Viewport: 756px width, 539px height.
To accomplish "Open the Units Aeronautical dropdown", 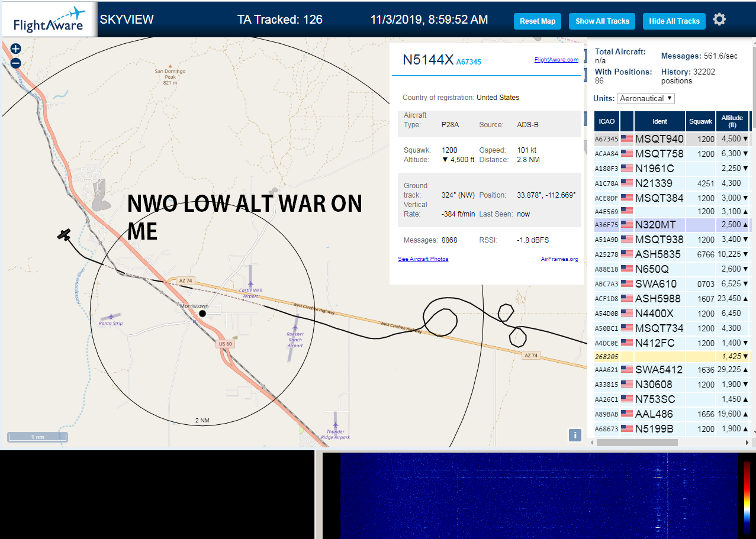I will pyautogui.click(x=646, y=98).
